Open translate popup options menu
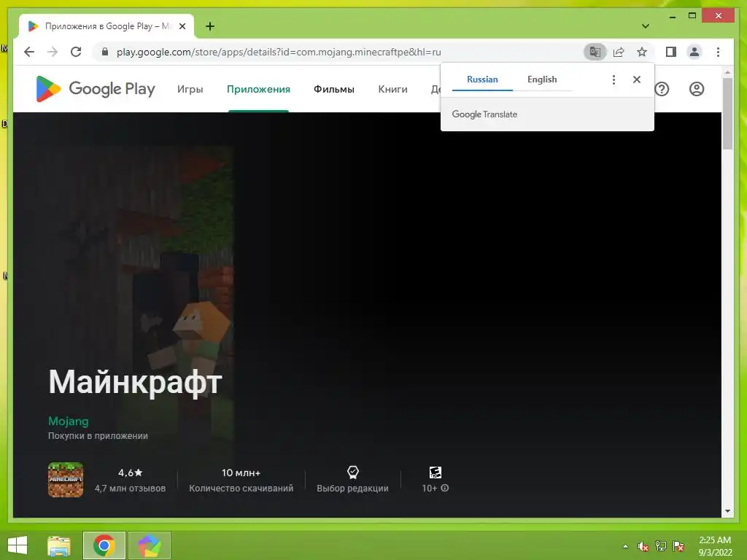747x560 pixels. pyautogui.click(x=614, y=79)
